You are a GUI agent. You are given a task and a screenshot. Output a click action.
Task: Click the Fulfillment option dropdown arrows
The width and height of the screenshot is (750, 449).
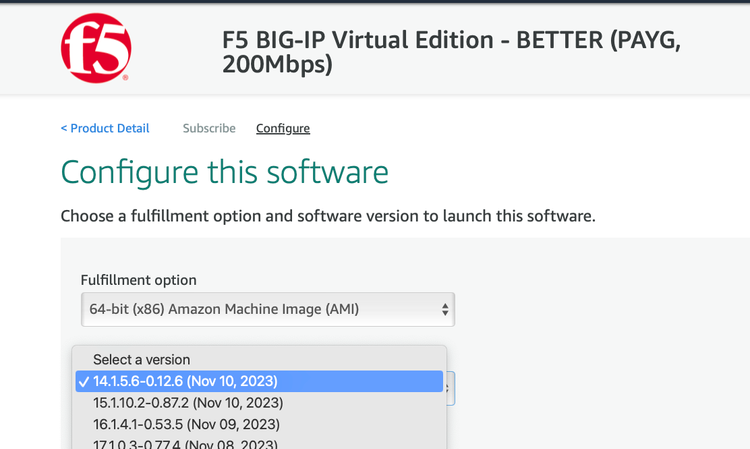tap(445, 310)
